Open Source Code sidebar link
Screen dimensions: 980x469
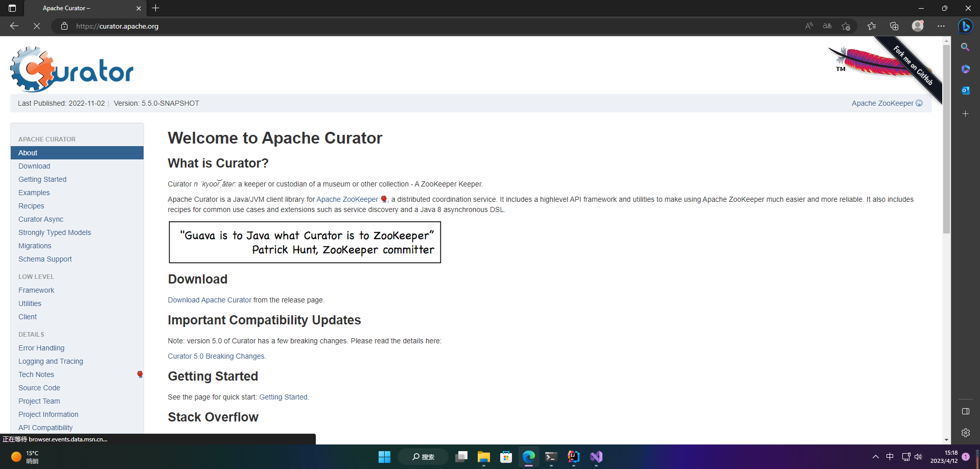(39, 388)
